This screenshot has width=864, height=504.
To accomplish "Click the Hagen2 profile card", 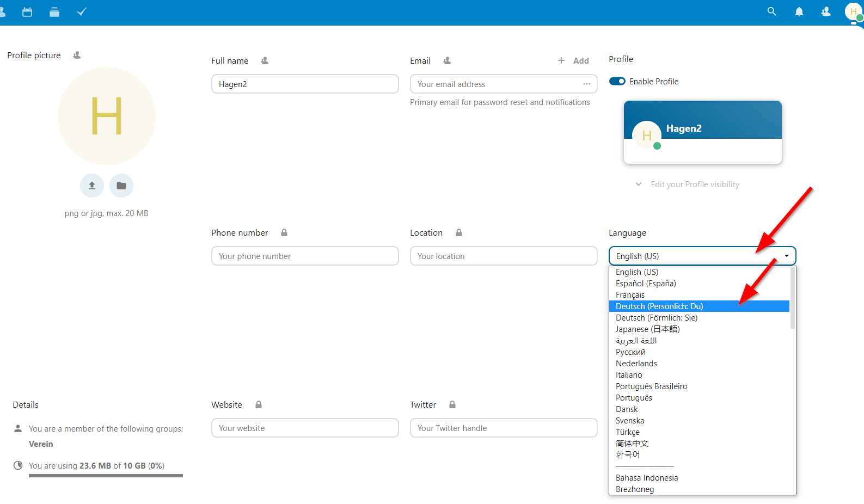I will point(702,132).
